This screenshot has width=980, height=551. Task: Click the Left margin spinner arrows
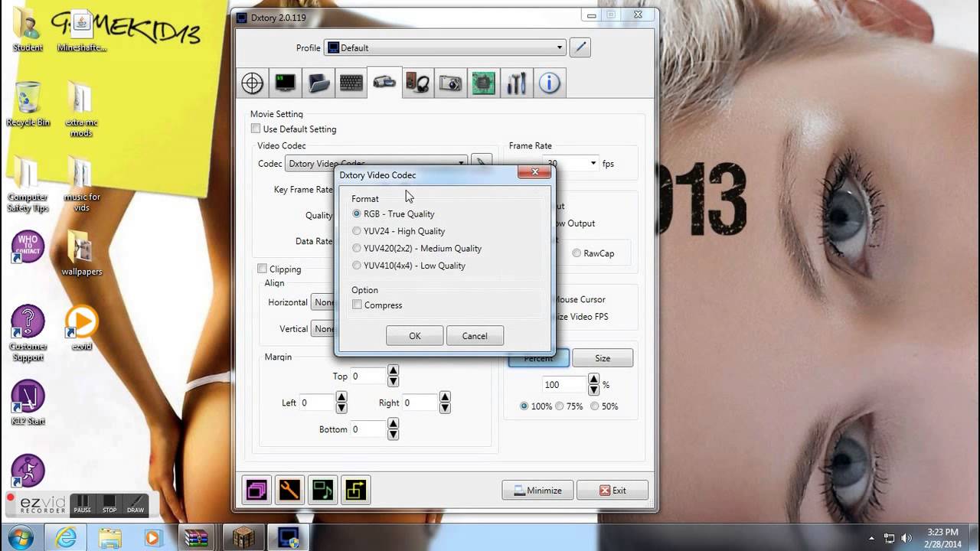coord(341,403)
